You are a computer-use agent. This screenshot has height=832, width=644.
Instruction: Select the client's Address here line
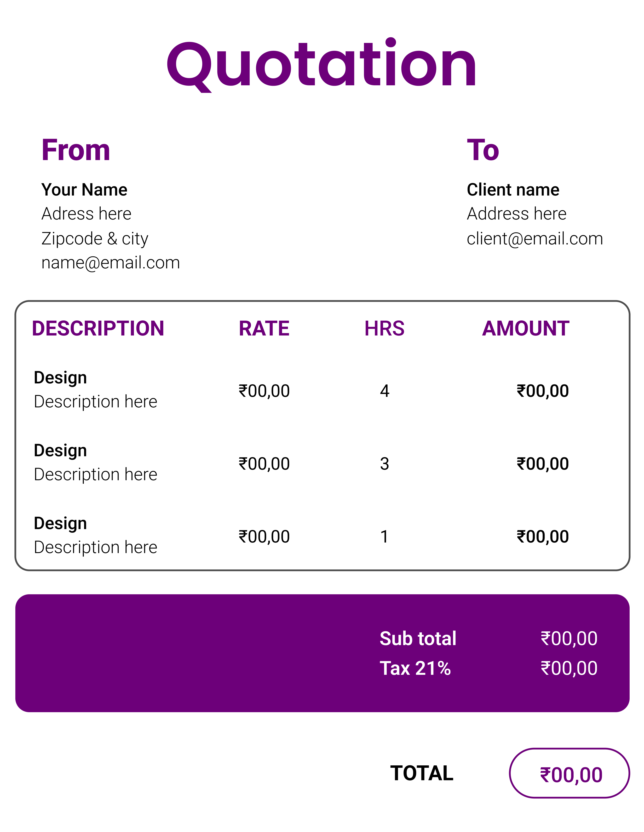[516, 214]
